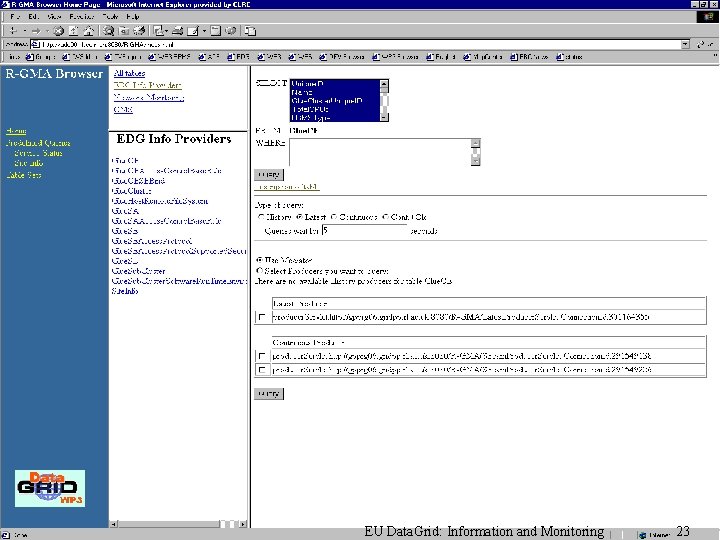Open the Forward button history dropdown arrow
This screenshot has height=540, width=720.
47,31
